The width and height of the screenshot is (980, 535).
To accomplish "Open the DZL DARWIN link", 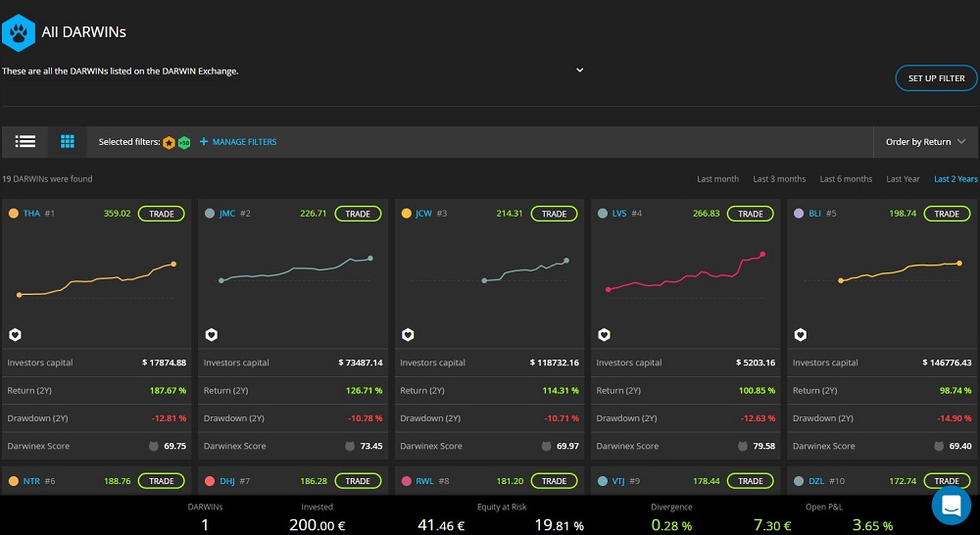I will tap(816, 481).
